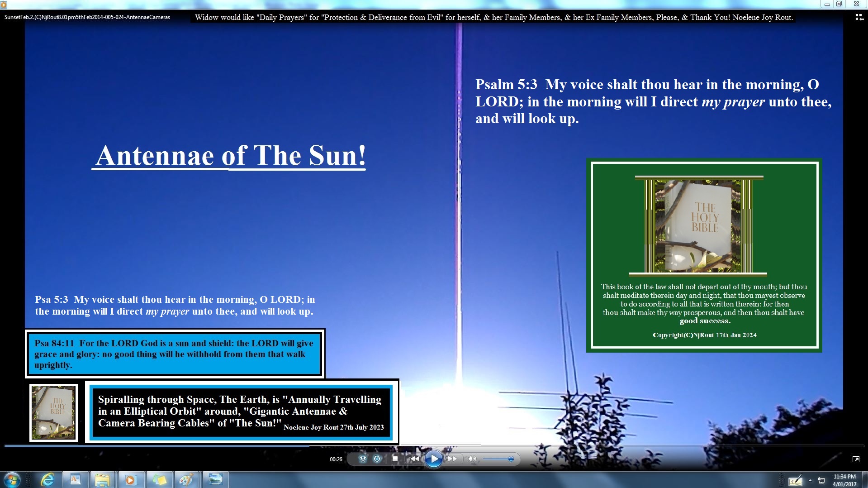Viewport: 868px width, 488px height.
Task: Open the network status tray icon
Action: click(x=821, y=480)
